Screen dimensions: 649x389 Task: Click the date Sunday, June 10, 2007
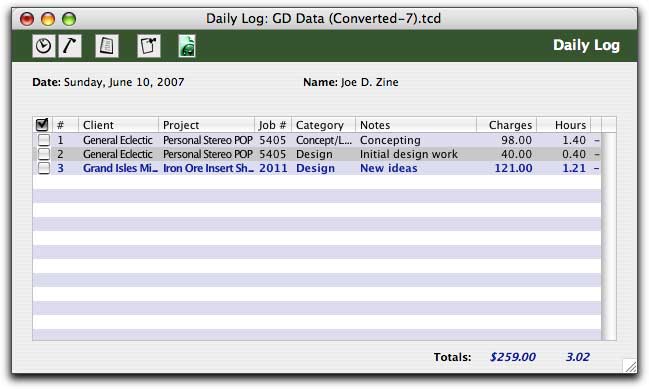point(124,82)
